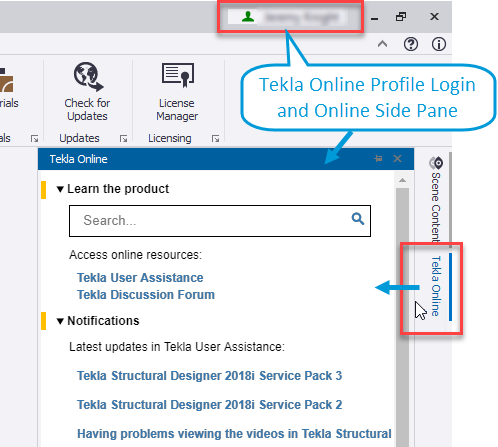
Task: Open Licensing group dialog launcher
Action: pyautogui.click(x=216, y=138)
